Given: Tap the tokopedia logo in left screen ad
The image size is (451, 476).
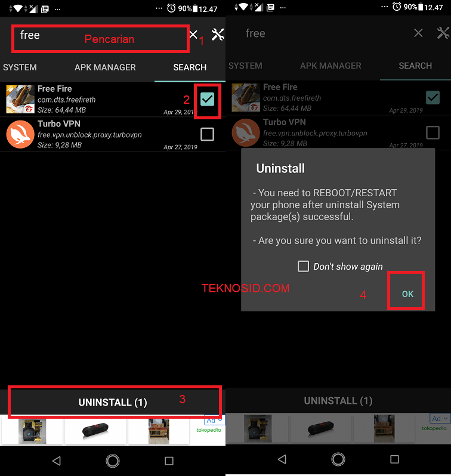Looking at the screenshot, I should (x=209, y=430).
